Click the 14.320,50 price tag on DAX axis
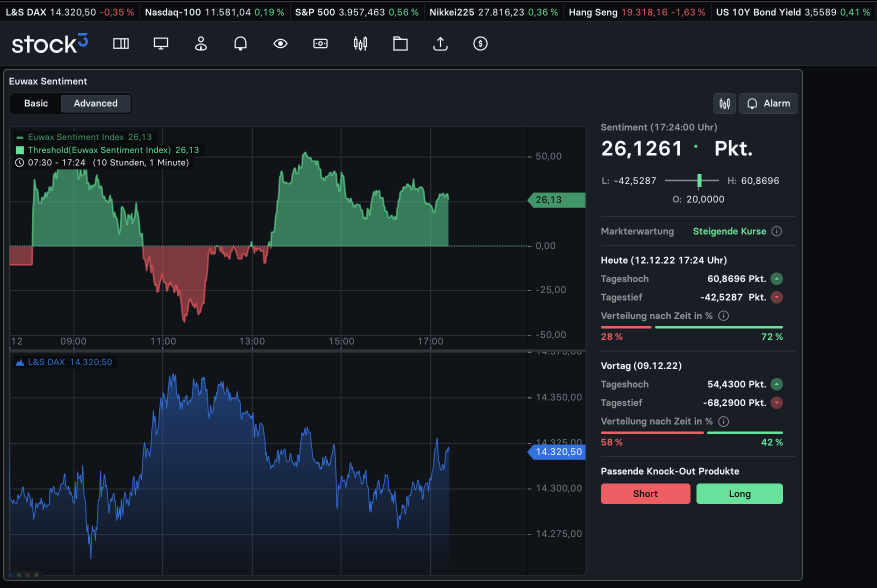 coord(556,452)
